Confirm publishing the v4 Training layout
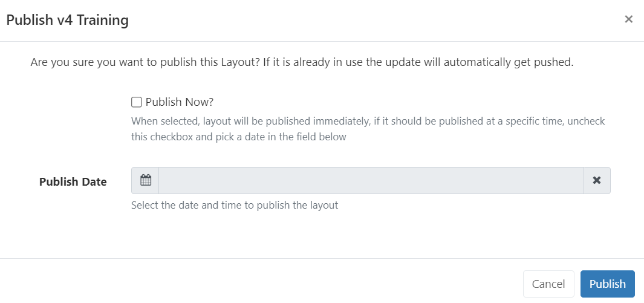 tap(607, 284)
